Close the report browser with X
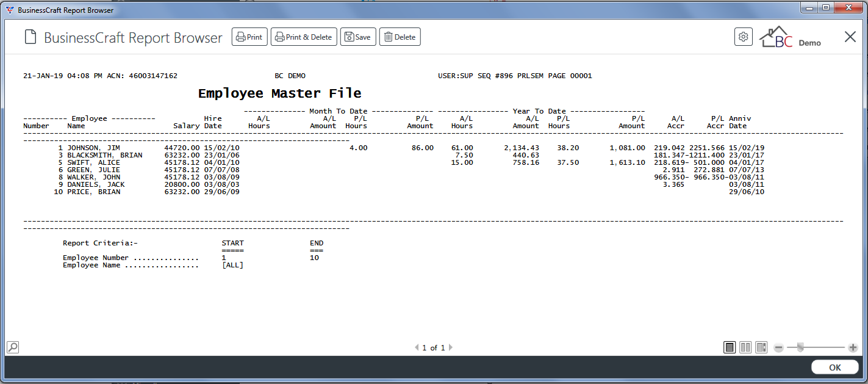The width and height of the screenshot is (868, 384). (850, 37)
